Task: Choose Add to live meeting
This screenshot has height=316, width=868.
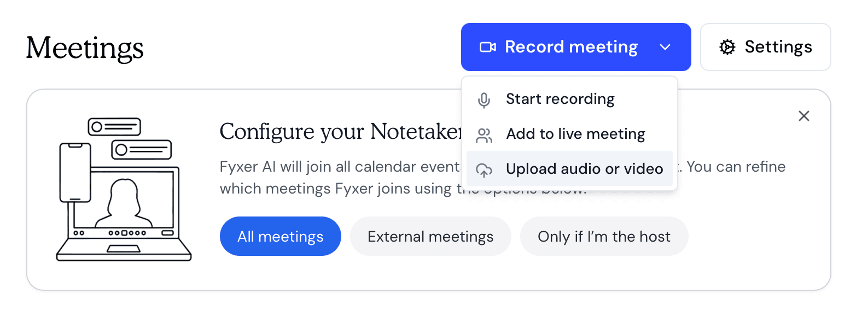Action: [575, 134]
